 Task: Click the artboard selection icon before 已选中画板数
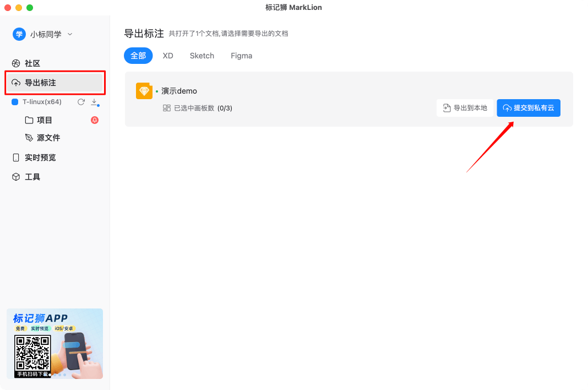166,109
